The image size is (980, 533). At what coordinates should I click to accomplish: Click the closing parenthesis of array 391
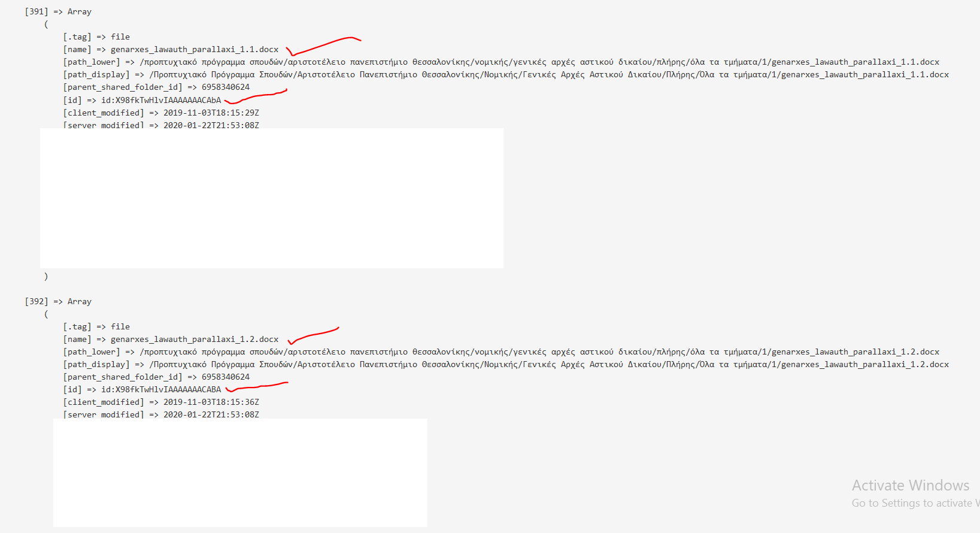[46, 276]
